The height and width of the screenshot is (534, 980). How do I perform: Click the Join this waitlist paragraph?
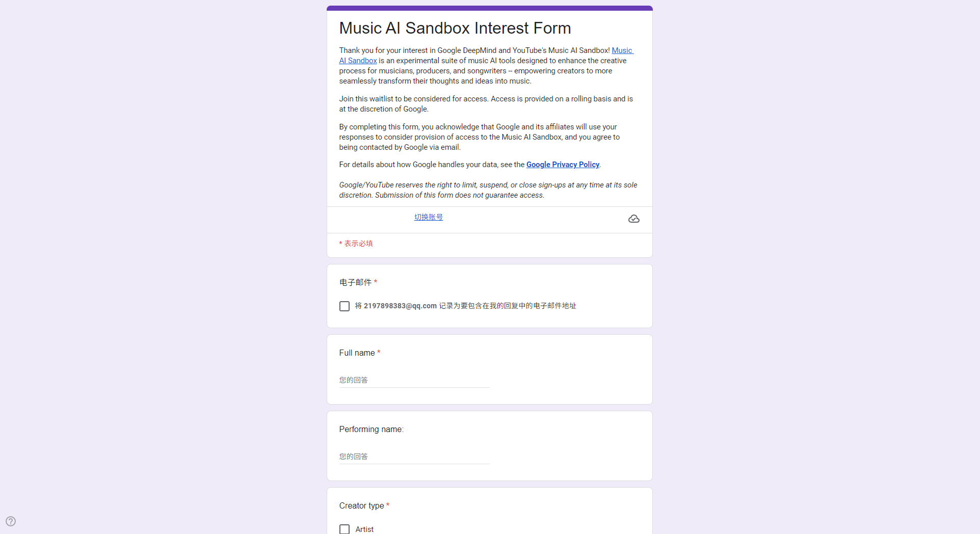[x=486, y=104]
